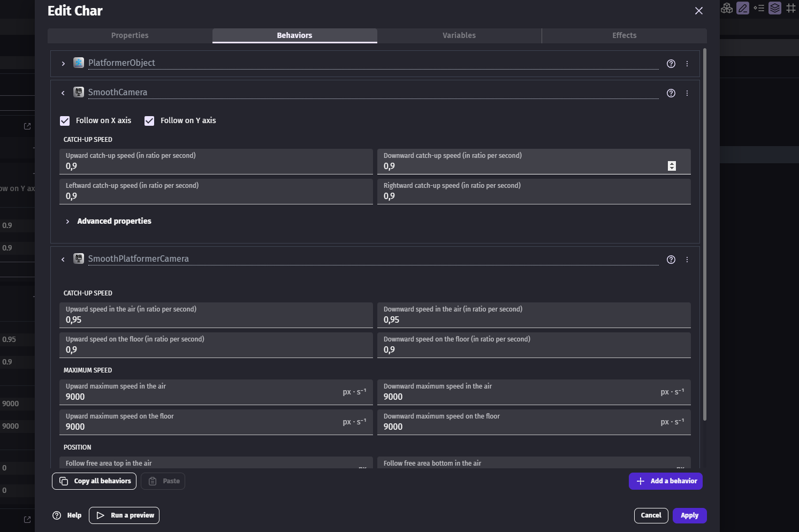
Task: Click Cancel button
Action: click(651, 515)
